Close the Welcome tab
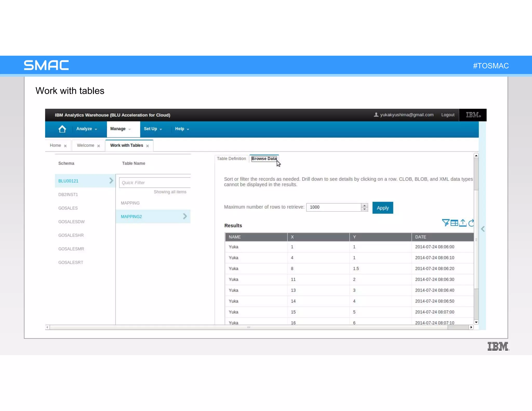Image resolution: width=532 pixels, height=411 pixels. point(98,146)
